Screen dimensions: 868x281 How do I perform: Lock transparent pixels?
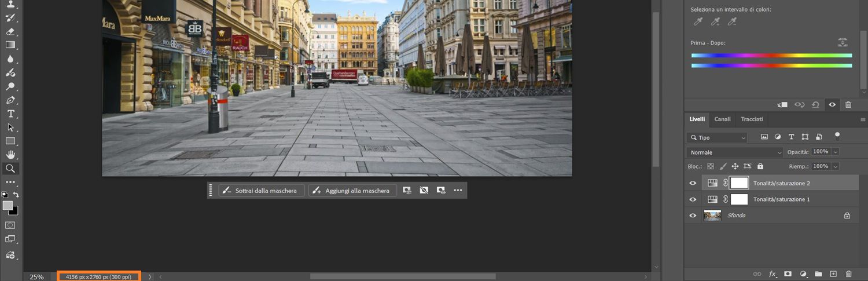(711, 166)
